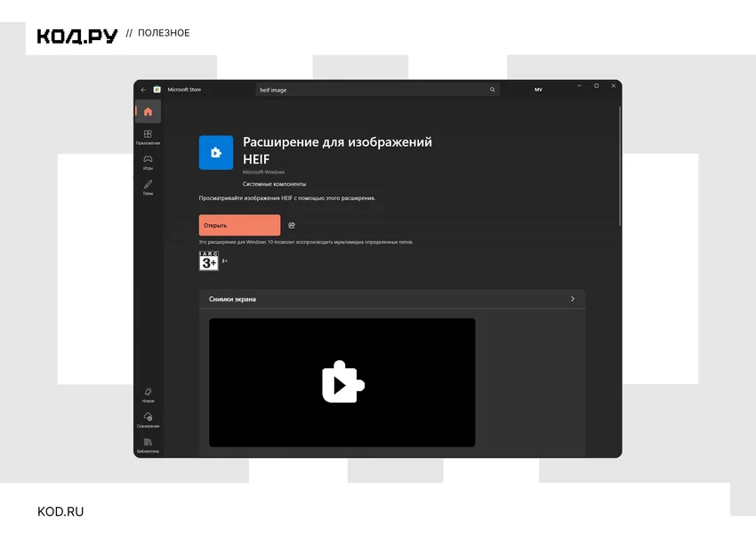Click the back arrow in title bar
The image size is (756, 538).
coord(143,90)
